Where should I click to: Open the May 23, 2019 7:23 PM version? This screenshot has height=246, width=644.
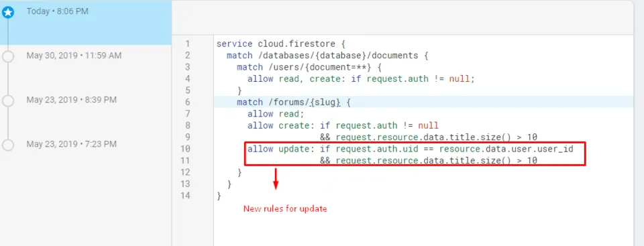pos(72,144)
